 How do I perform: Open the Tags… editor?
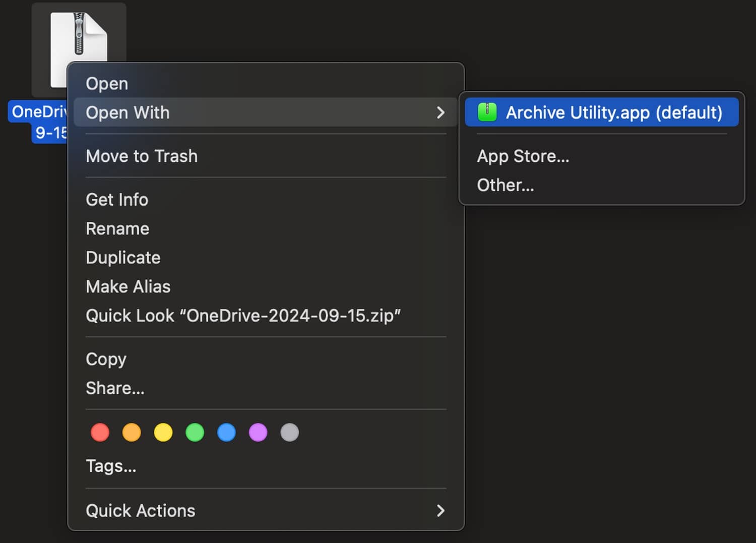[x=111, y=466]
